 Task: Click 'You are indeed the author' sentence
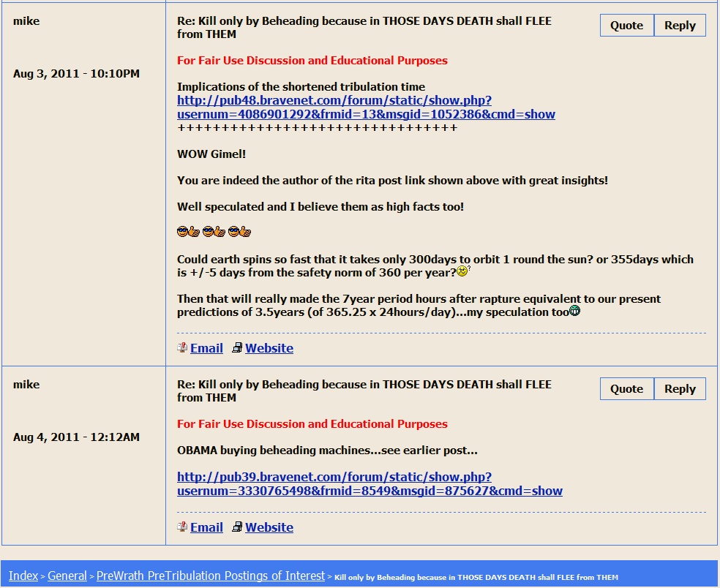[x=393, y=181]
